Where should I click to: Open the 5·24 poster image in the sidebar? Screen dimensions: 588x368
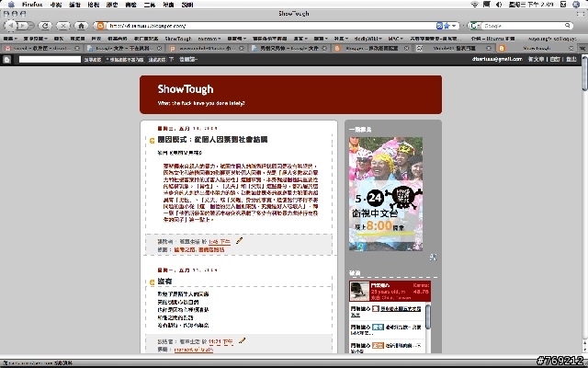[386, 194]
